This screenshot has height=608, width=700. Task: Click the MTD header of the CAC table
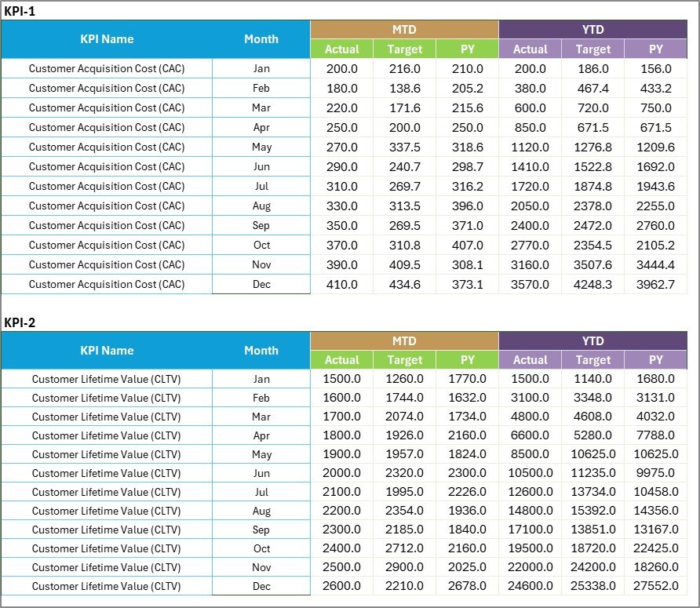[x=405, y=28]
